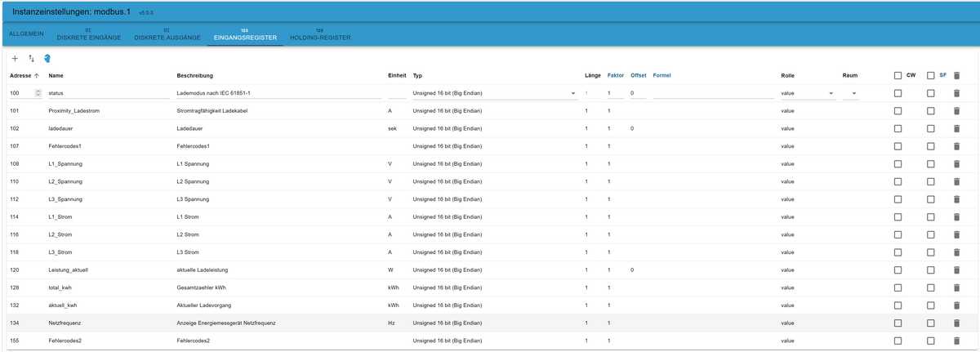Remove the L1_Spannung row via trash icon
Image resolution: width=980 pixels, height=352 pixels.
coord(957,163)
